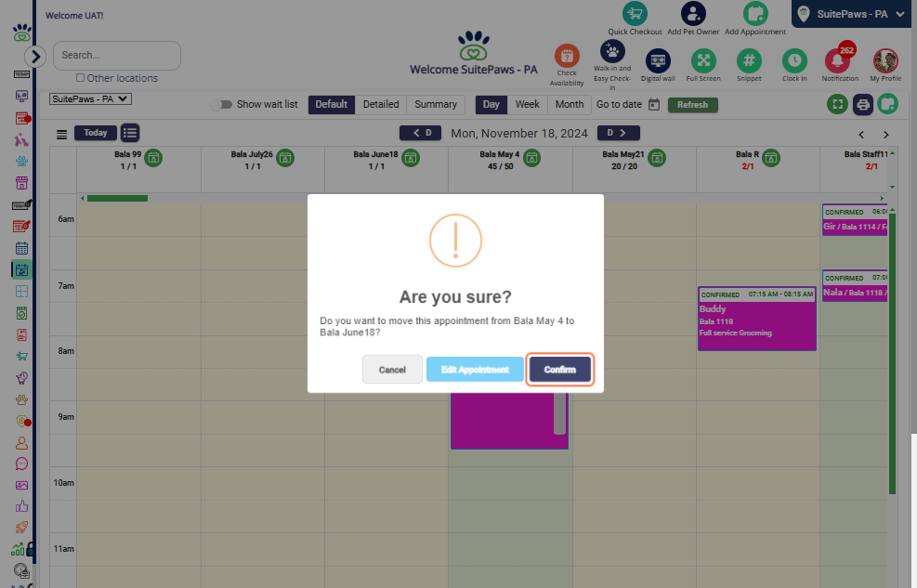Switch to the Default view tab
The image size is (917, 588).
331,105
